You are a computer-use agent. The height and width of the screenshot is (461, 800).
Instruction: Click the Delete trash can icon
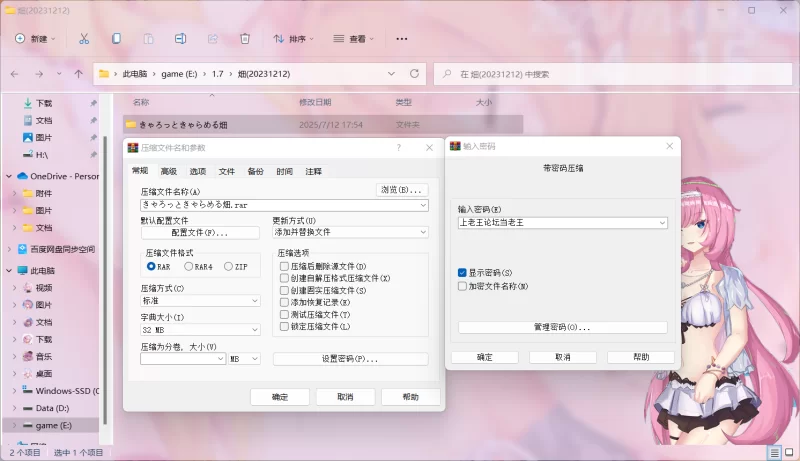[245, 39]
